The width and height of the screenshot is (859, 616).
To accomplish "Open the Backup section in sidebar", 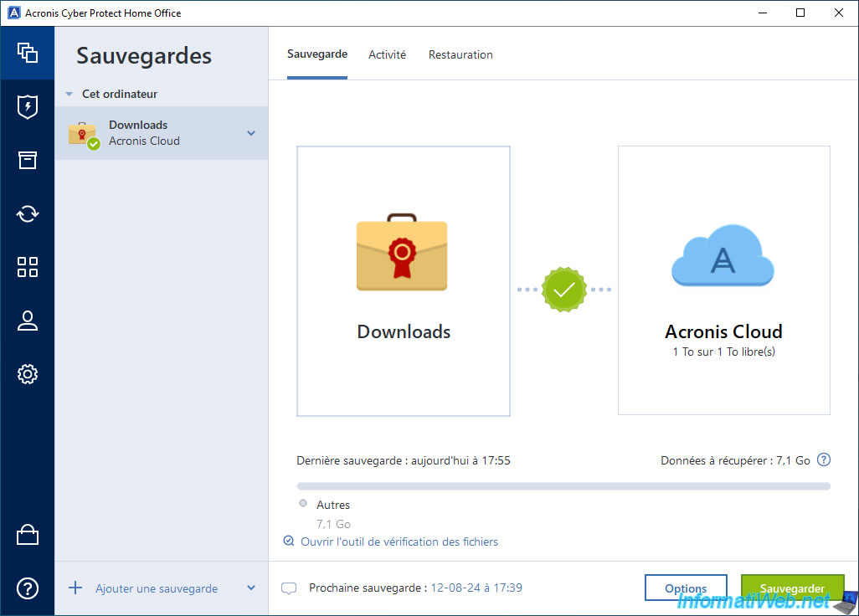I will pos(28,53).
